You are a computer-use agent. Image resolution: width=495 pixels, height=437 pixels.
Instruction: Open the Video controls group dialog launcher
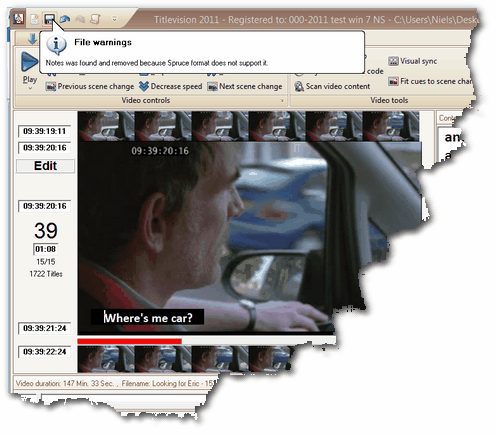coord(282,100)
